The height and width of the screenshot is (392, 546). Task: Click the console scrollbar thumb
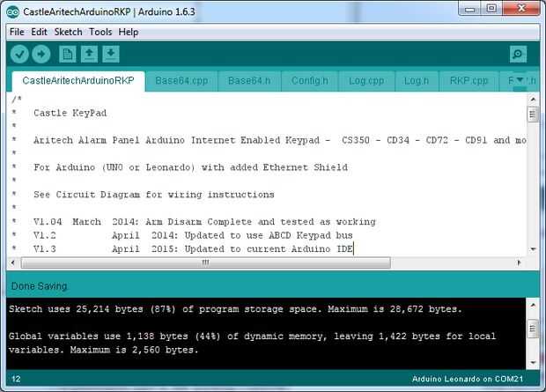pos(533,329)
